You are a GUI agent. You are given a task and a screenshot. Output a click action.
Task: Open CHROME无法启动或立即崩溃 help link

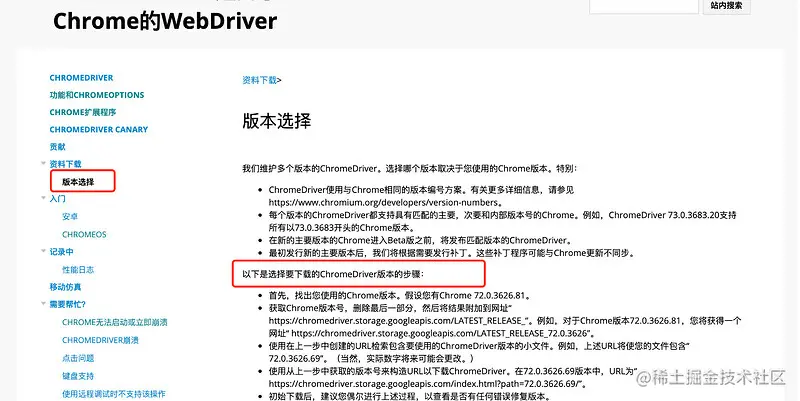pos(115,322)
